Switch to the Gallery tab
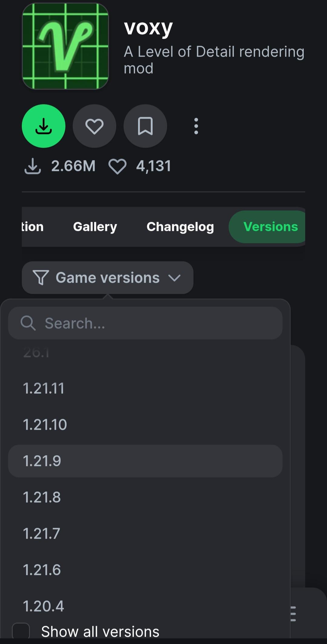 pos(95,227)
